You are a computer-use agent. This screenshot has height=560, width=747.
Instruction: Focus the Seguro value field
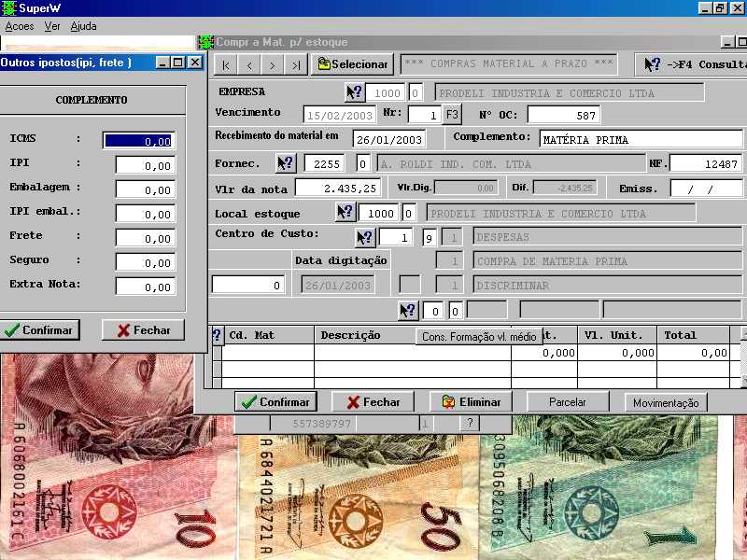146,263
